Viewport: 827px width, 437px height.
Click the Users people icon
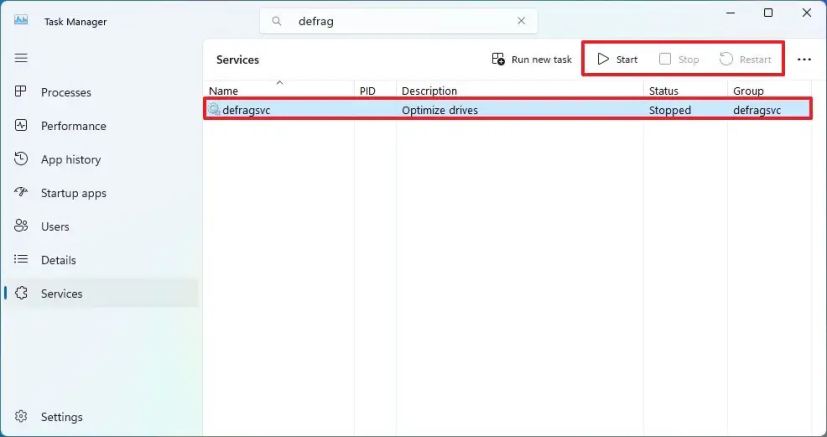pos(21,226)
